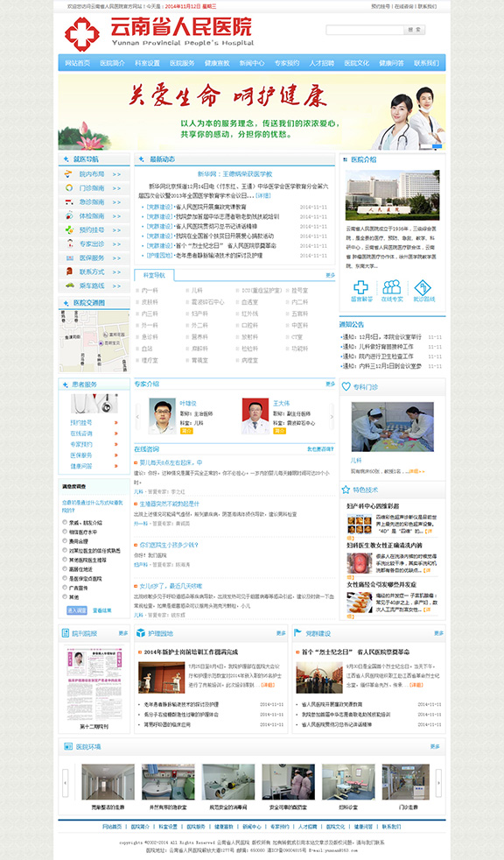Show next expert with right arrow
This screenshot has height=860, width=504.
[332, 417]
